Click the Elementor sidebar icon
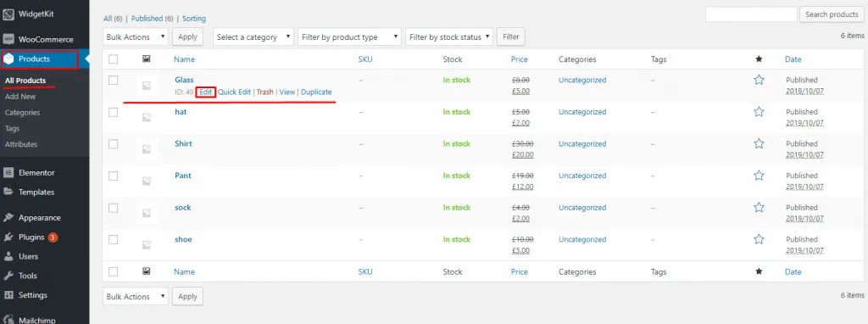 pyautogui.click(x=8, y=172)
